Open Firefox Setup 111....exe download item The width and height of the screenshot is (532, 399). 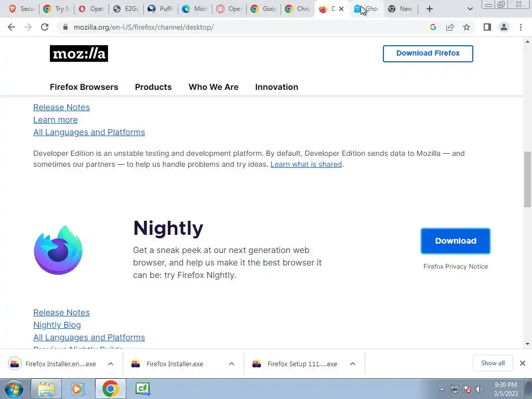(x=295, y=364)
